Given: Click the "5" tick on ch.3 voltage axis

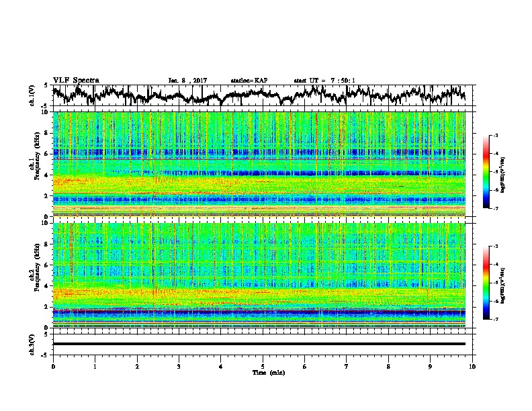Looking at the screenshot, I should pyautogui.click(x=46, y=334).
